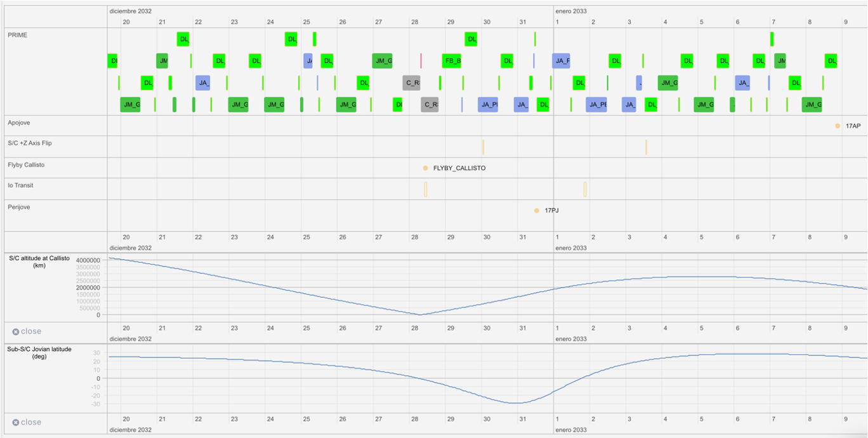The width and height of the screenshot is (868, 438).
Task: Click the JM block on December 21
Action: click(x=162, y=61)
